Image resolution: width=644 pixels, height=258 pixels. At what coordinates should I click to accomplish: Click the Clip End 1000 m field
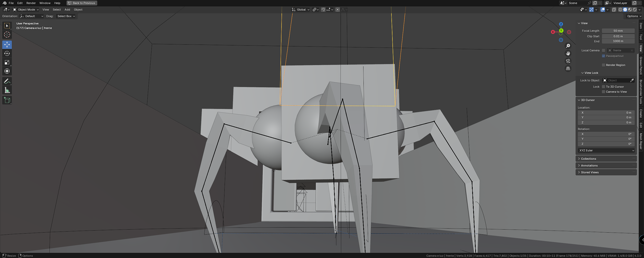(618, 41)
